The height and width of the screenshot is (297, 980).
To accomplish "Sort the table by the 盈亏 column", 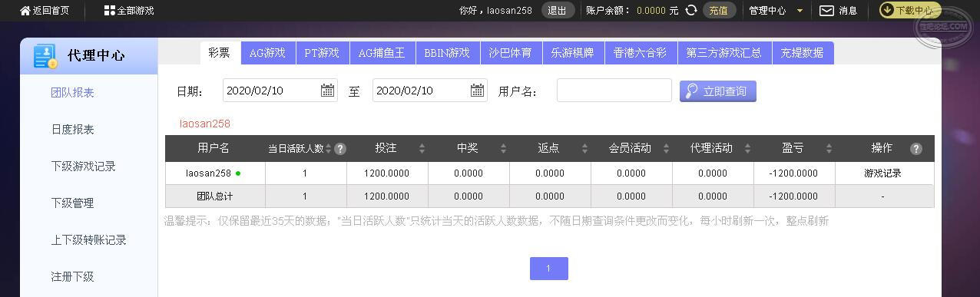I will [x=829, y=149].
